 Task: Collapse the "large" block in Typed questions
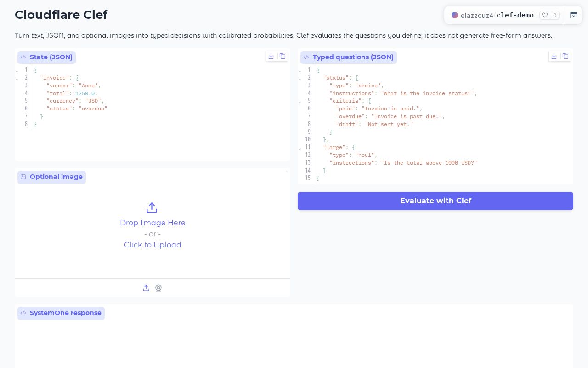point(300,149)
